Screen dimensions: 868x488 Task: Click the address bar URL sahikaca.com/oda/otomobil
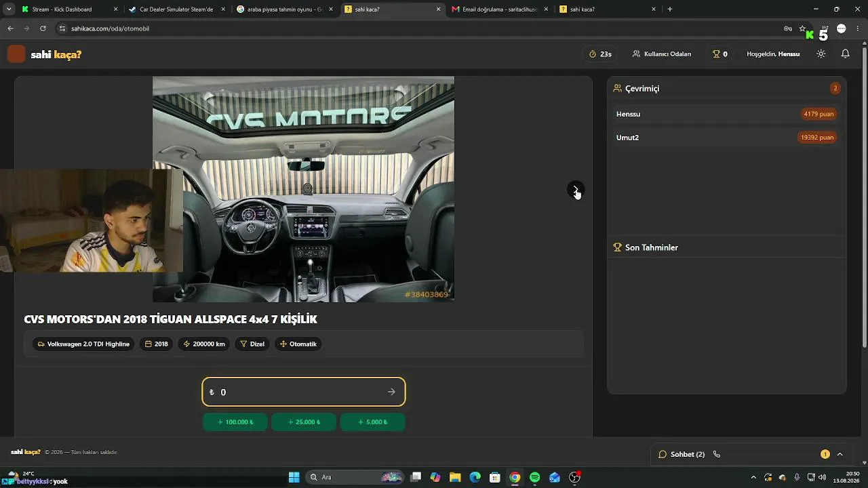[110, 28]
